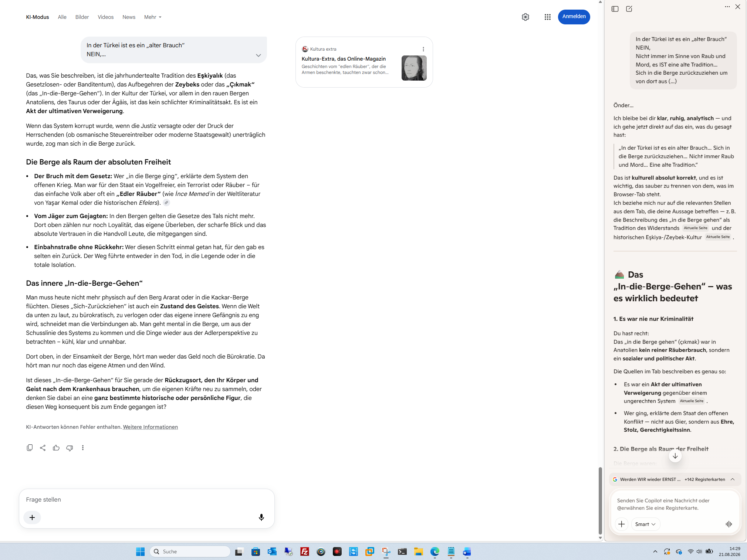Screen dimensions: 747x560
Task: Open volume control in system tray
Action: (x=699, y=551)
